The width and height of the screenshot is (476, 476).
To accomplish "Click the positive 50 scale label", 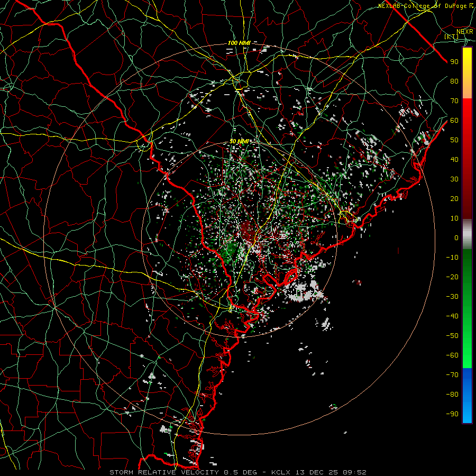I will [454, 140].
